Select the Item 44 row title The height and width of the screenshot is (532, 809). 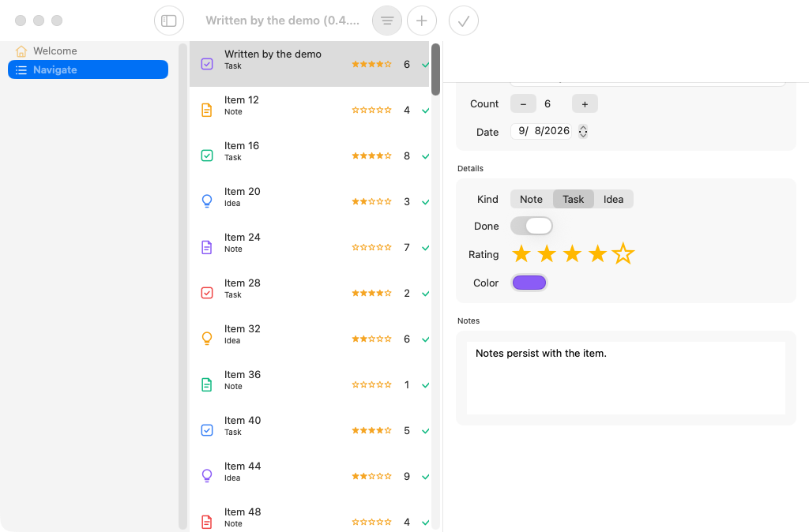tap(243, 466)
